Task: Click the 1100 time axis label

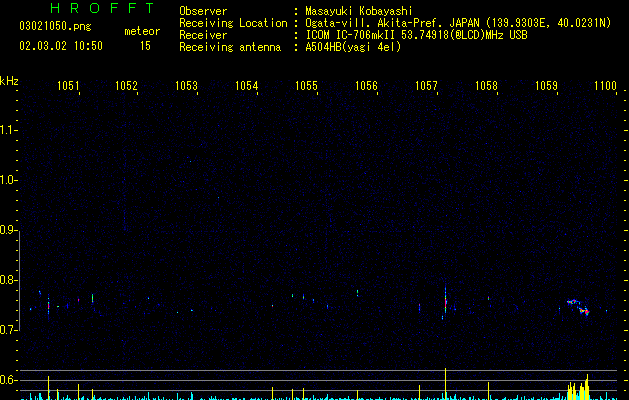Action: (605, 86)
